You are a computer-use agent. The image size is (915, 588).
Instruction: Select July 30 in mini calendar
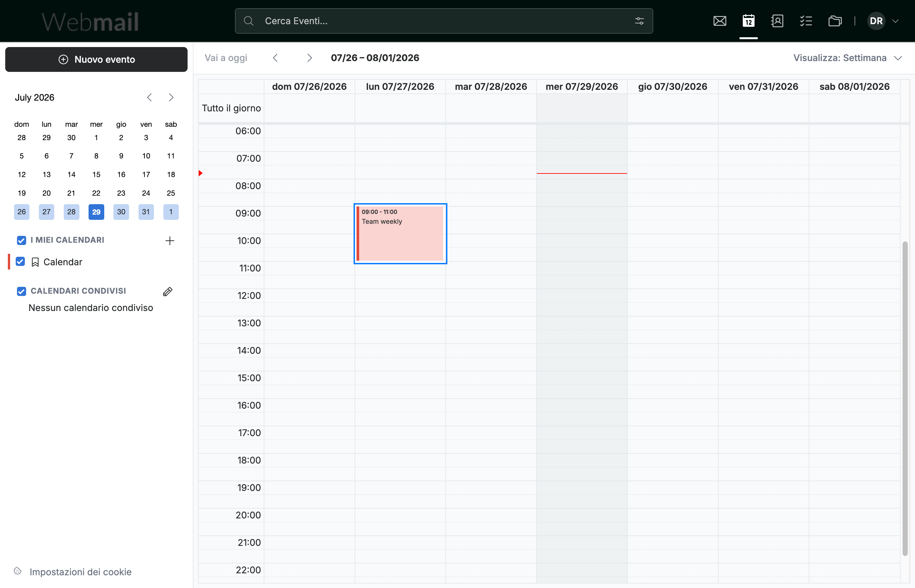pyautogui.click(x=121, y=212)
